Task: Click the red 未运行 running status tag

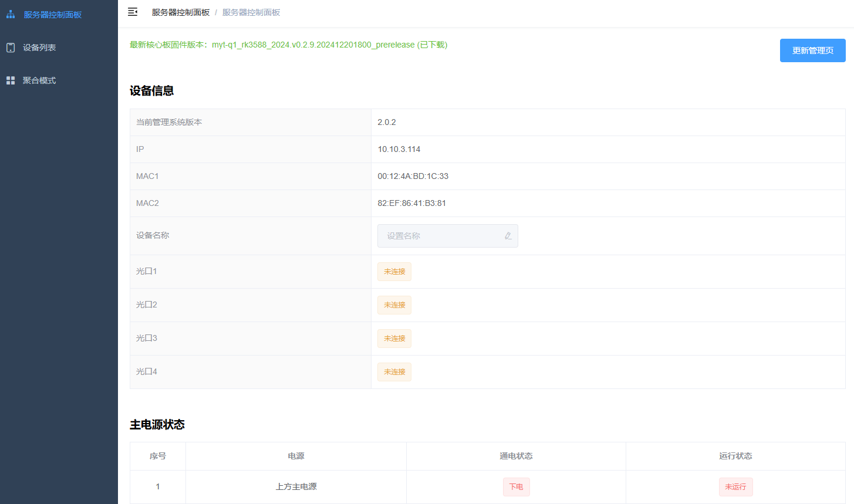Action: pyautogui.click(x=735, y=487)
